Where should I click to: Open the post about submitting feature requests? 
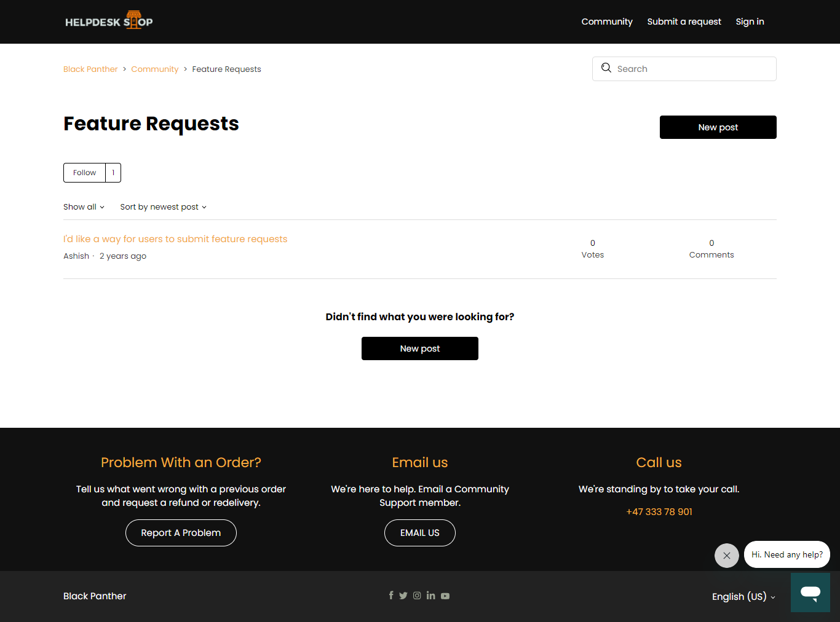tap(175, 239)
